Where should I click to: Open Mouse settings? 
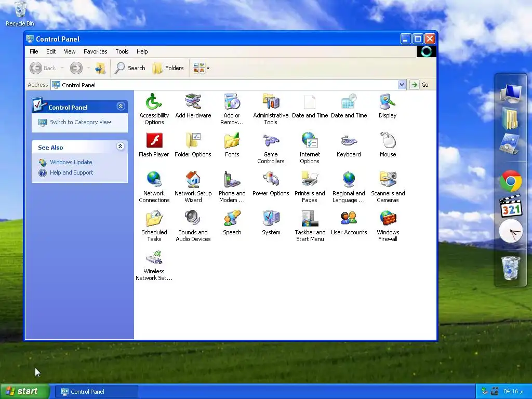[388, 145]
